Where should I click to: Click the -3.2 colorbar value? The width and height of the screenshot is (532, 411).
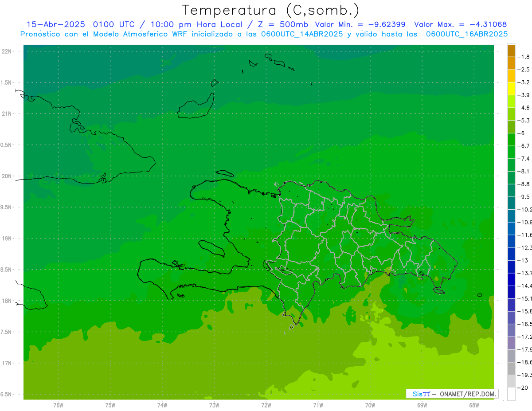pos(524,82)
